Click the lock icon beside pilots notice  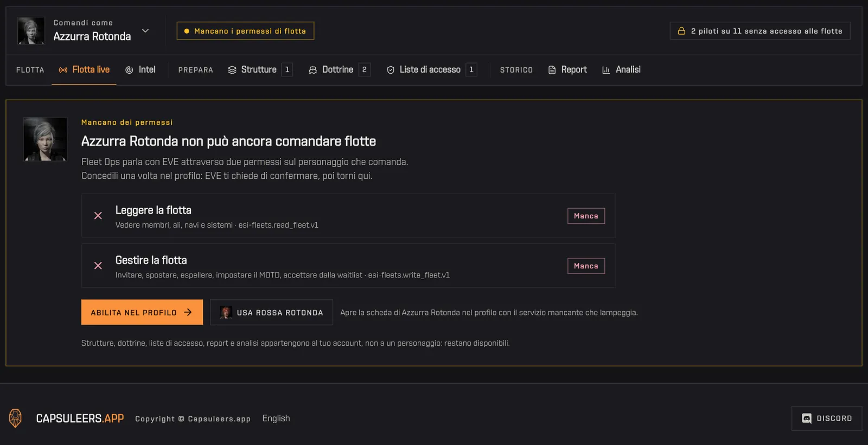[681, 31]
